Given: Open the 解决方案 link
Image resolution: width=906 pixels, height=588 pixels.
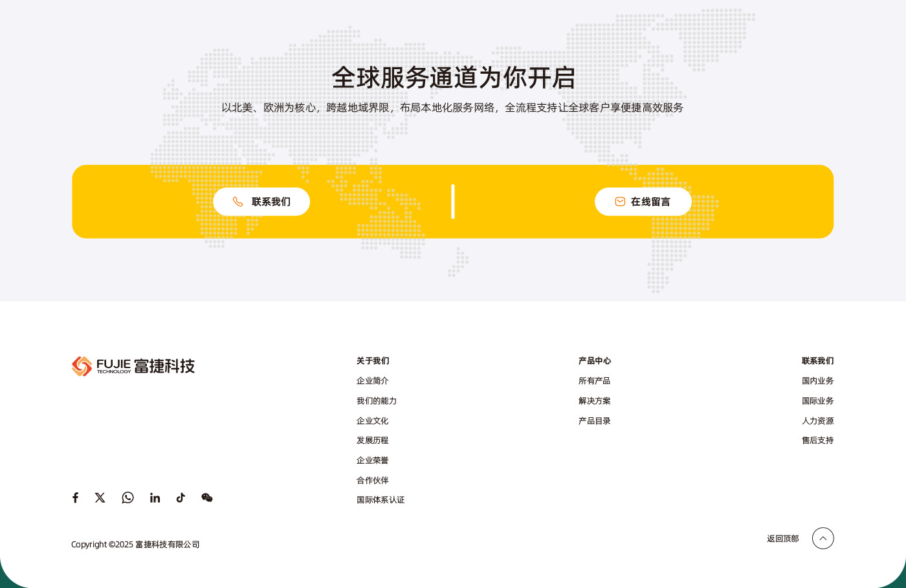Looking at the screenshot, I should (x=594, y=401).
